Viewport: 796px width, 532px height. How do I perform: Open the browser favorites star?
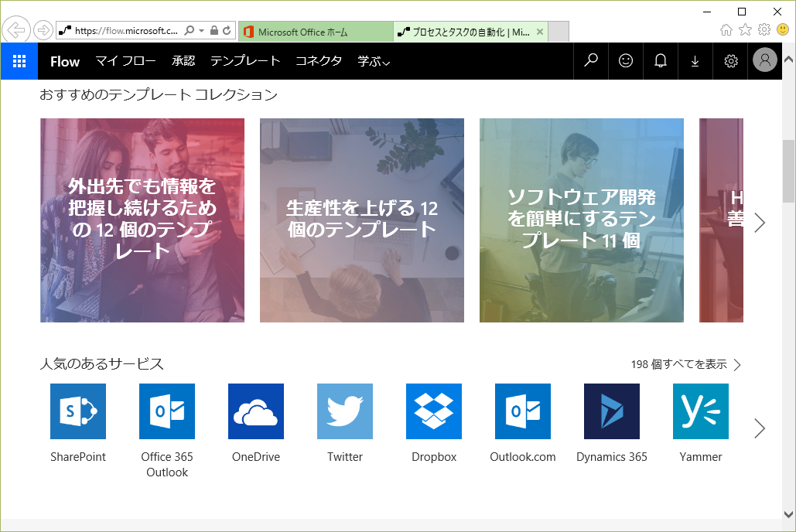(x=745, y=30)
